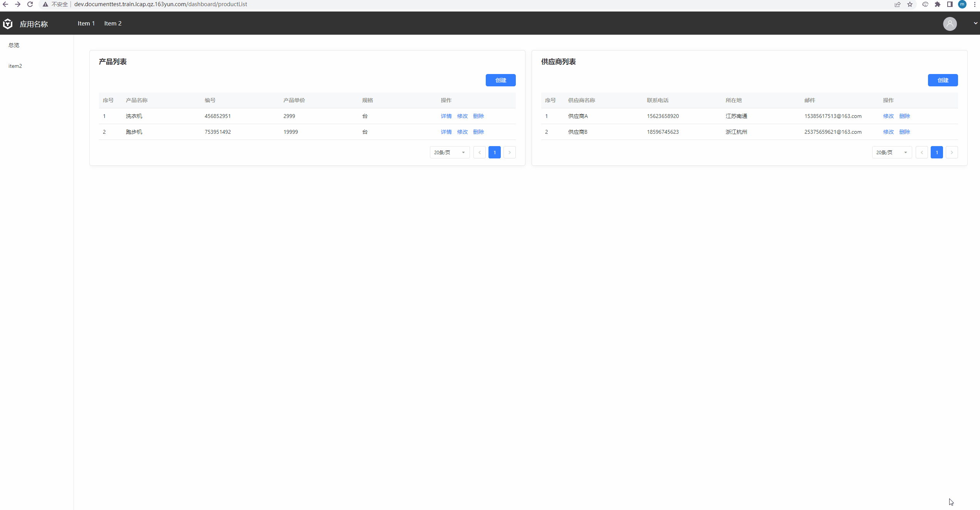This screenshot has height=510, width=980.
Task: Click the 跑步机 product name cell
Action: pos(134,132)
